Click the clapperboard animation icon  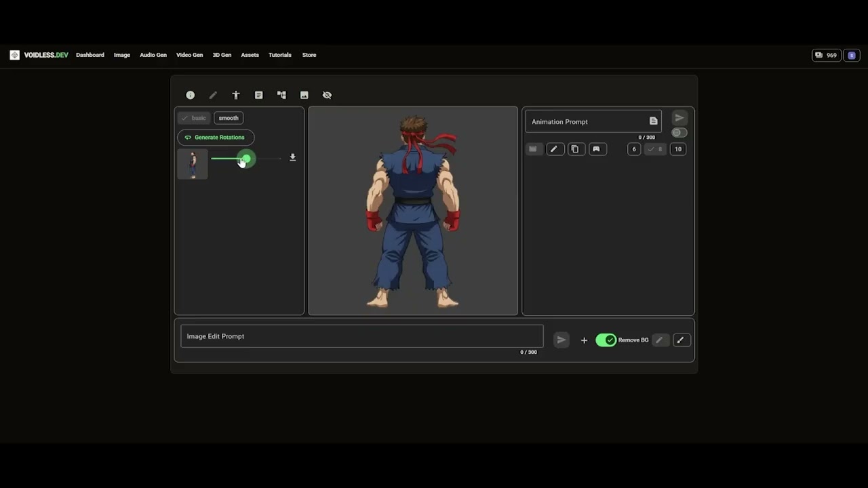(x=533, y=149)
